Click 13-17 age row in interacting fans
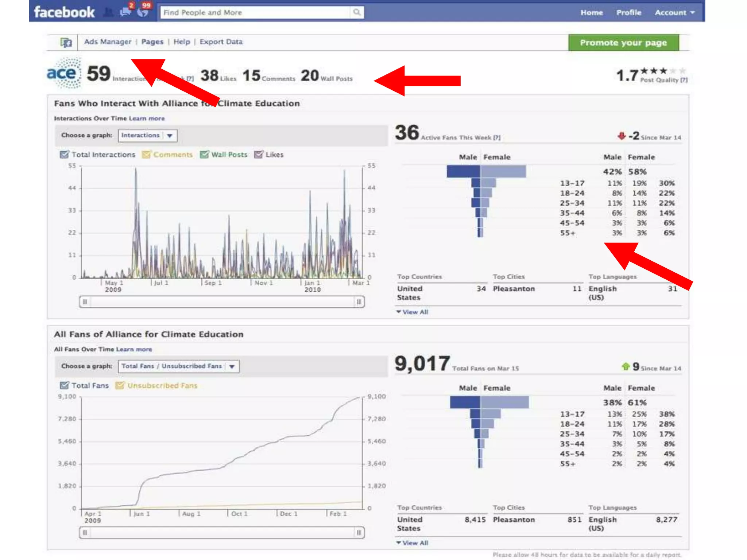The width and height of the screenshot is (747, 560). pos(617,183)
